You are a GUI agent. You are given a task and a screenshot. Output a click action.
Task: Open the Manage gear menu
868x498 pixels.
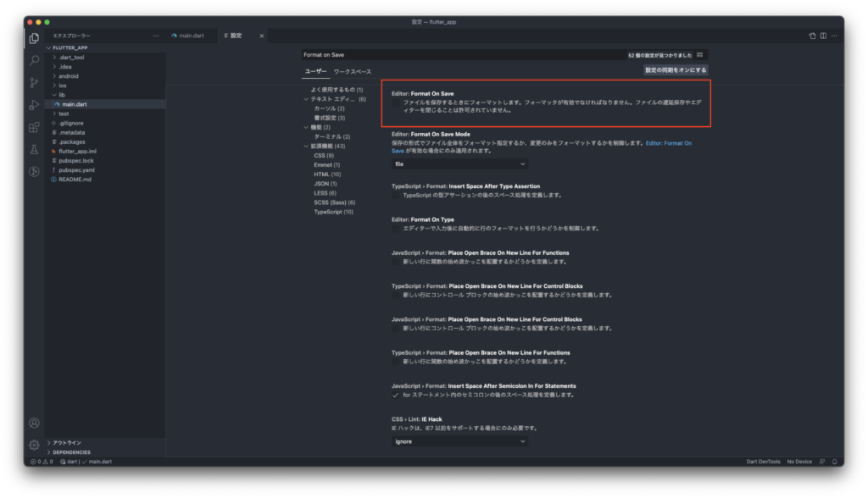34,445
